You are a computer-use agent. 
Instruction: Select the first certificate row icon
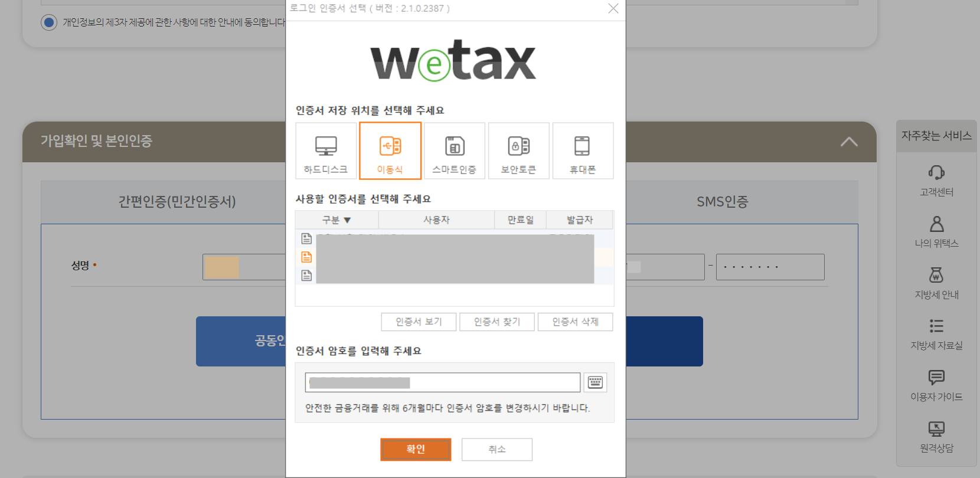click(x=306, y=238)
